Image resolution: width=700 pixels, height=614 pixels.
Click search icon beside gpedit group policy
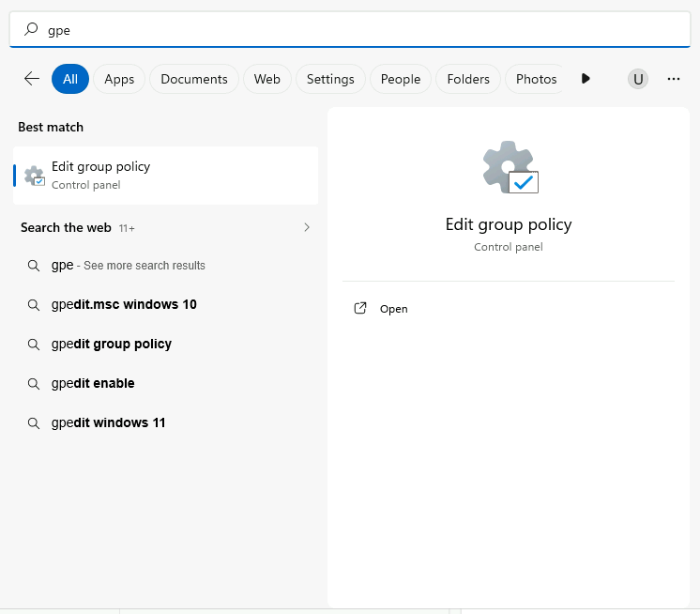34,345
